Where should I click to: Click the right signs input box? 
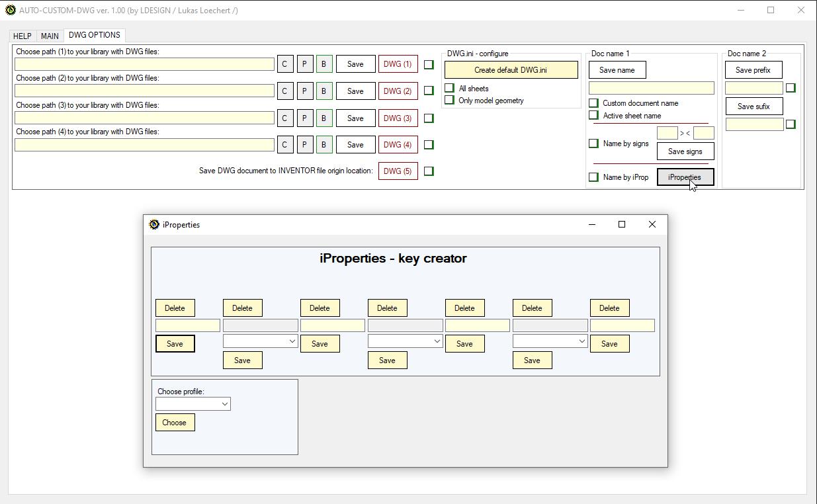coord(704,133)
